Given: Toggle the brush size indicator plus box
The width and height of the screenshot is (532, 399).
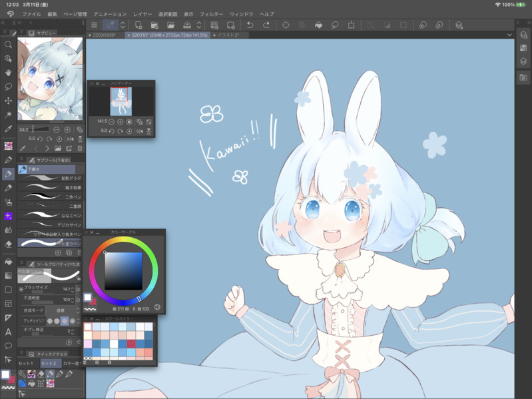Looking at the screenshot, I should point(21,289).
